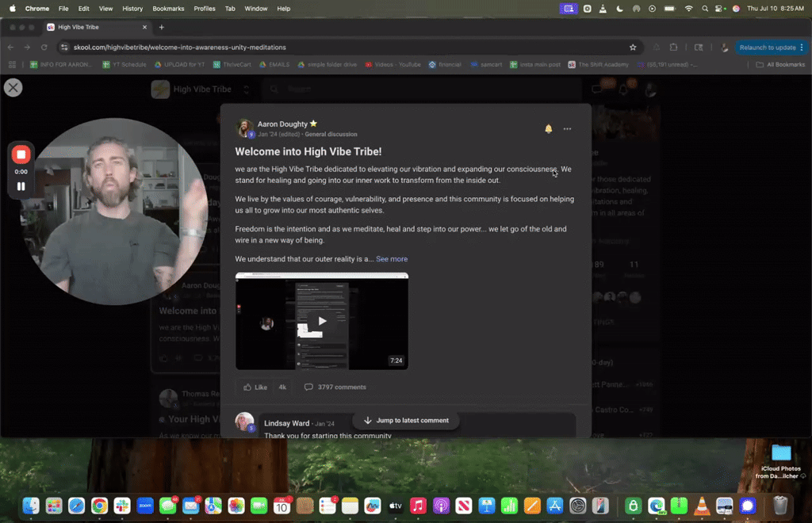This screenshot has width=812, height=523.
Task: Open Calendar from the dock
Action: [x=282, y=506]
